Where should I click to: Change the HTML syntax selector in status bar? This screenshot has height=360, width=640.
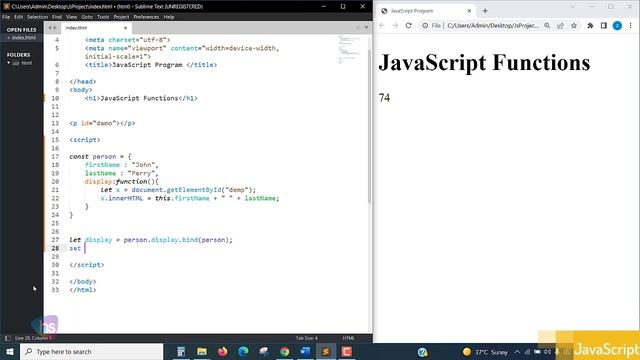[x=349, y=338]
